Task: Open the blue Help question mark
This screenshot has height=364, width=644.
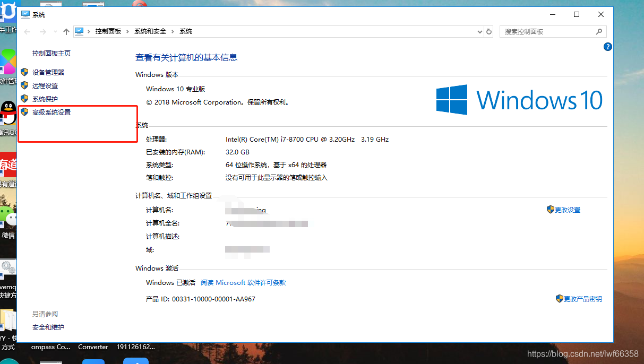Action: pyautogui.click(x=608, y=47)
